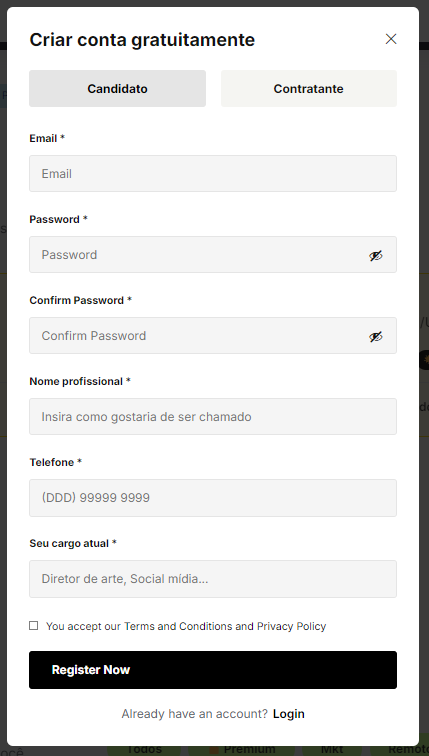This screenshot has width=429, height=756.
Task: Open the Terms and Conditions link
Action: [178, 626]
